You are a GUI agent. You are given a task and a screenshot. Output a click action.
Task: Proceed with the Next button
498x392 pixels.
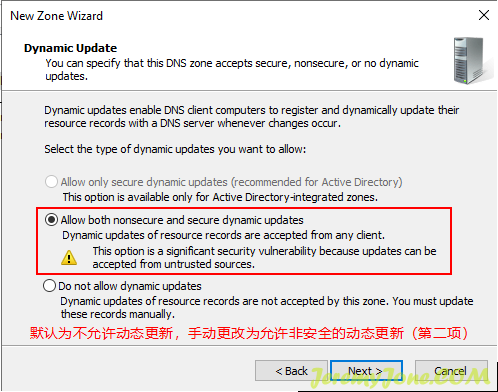366,371
